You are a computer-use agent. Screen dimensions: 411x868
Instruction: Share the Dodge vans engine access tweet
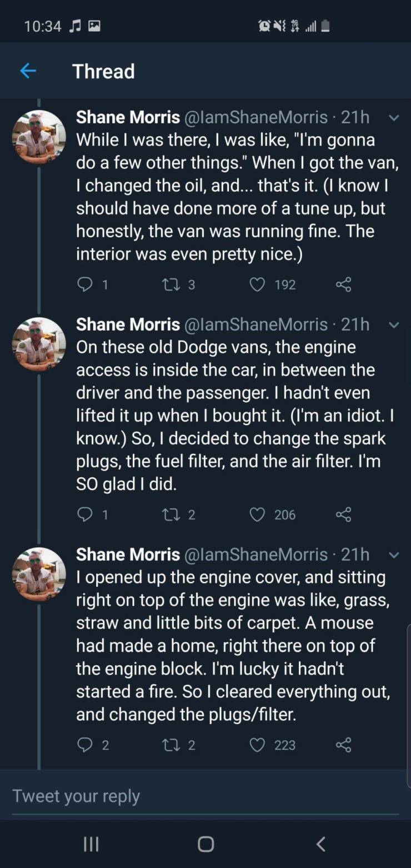pos(344,515)
